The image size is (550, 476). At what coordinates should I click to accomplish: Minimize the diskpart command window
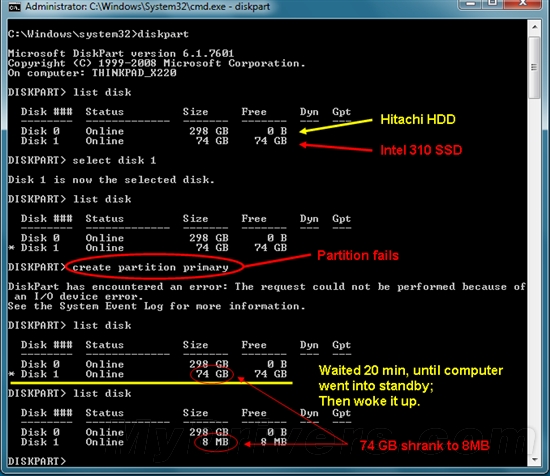tap(470, 4)
